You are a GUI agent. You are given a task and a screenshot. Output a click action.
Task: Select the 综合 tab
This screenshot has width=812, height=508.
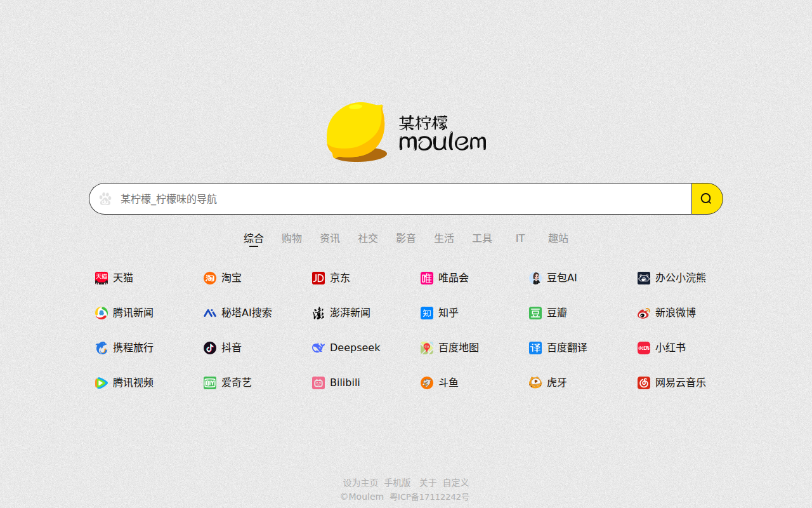pyautogui.click(x=254, y=239)
